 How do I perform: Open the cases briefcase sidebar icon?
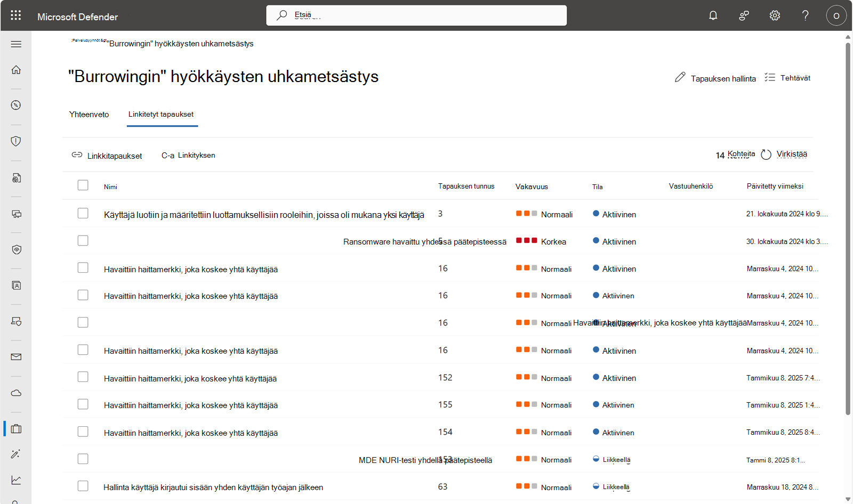tap(16, 429)
